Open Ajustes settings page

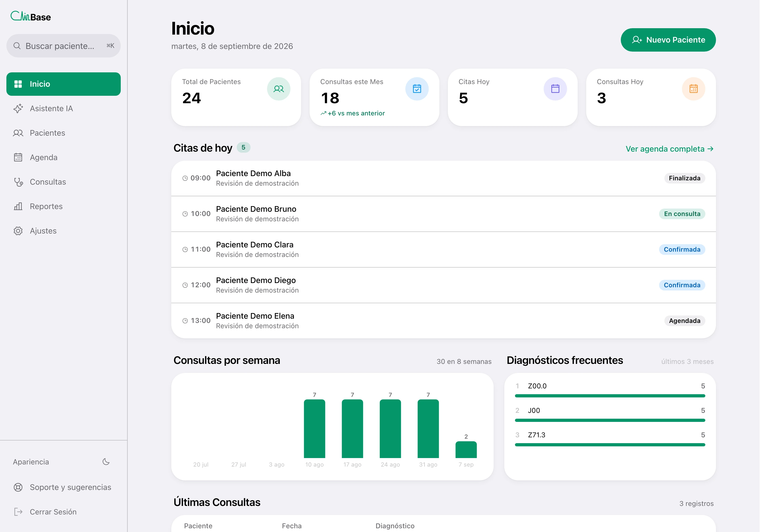click(x=63, y=231)
